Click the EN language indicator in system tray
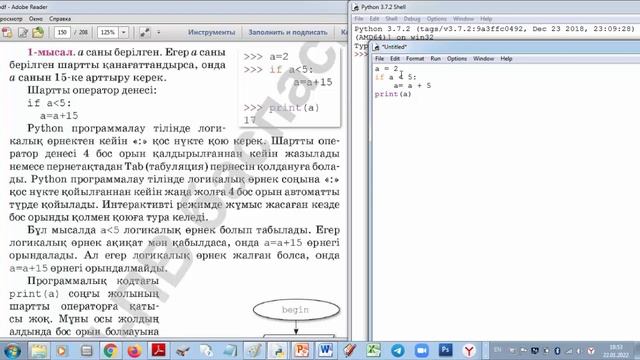 pos(498,350)
